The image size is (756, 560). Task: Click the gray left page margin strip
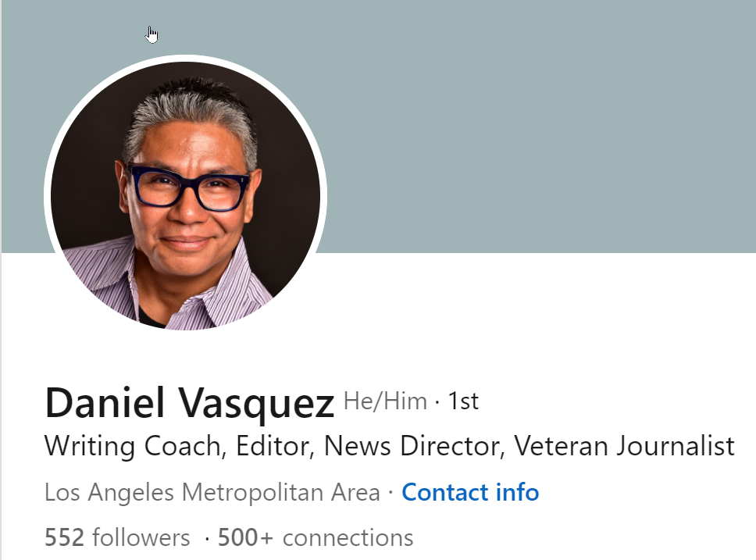(x=1, y=405)
